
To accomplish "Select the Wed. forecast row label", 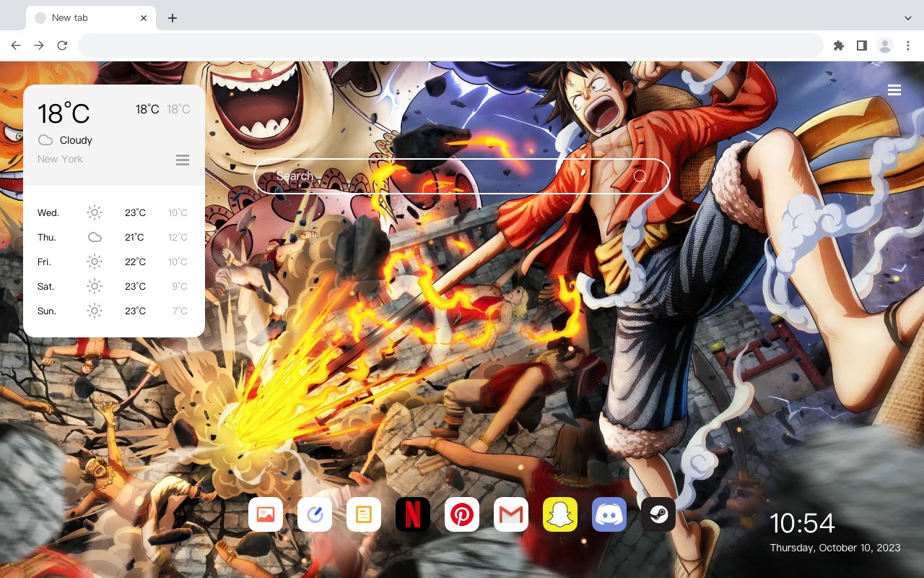I will pyautogui.click(x=48, y=212).
